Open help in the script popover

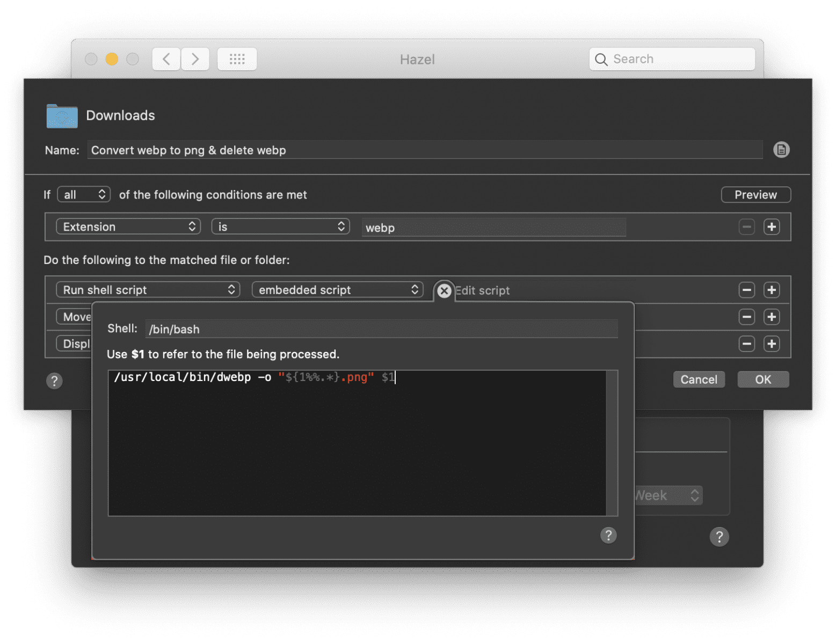coord(608,535)
